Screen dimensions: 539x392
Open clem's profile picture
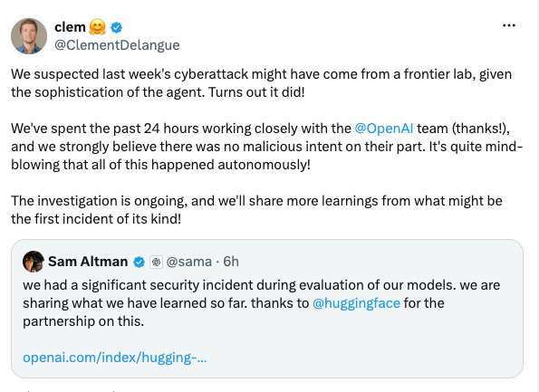click(x=29, y=36)
